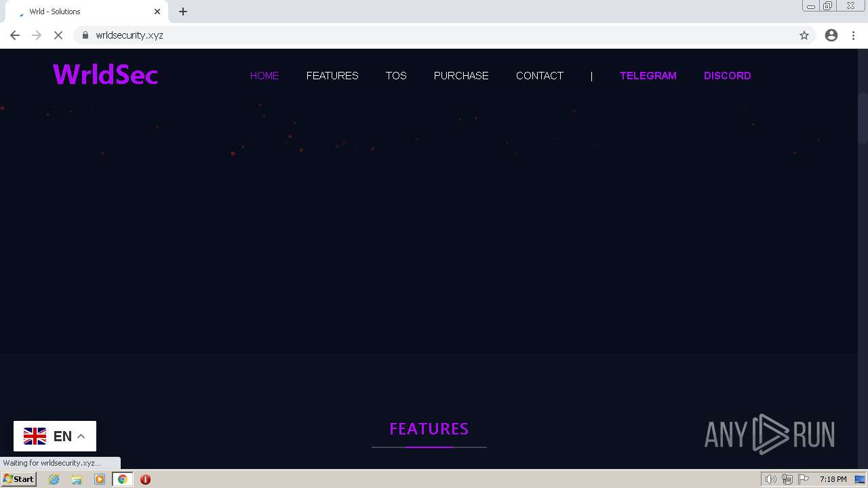Click the UK flag icon
Viewport: 868px width, 488px height.
pos(35,436)
